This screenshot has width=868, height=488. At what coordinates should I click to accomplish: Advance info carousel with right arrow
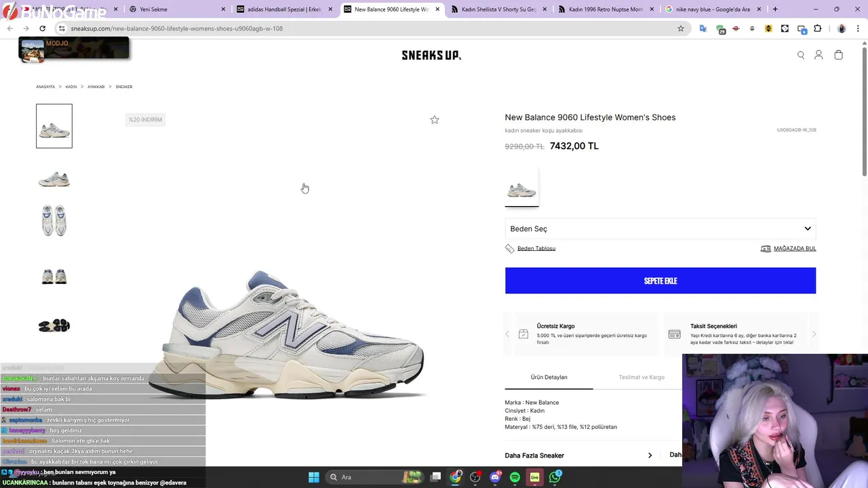[x=814, y=334]
